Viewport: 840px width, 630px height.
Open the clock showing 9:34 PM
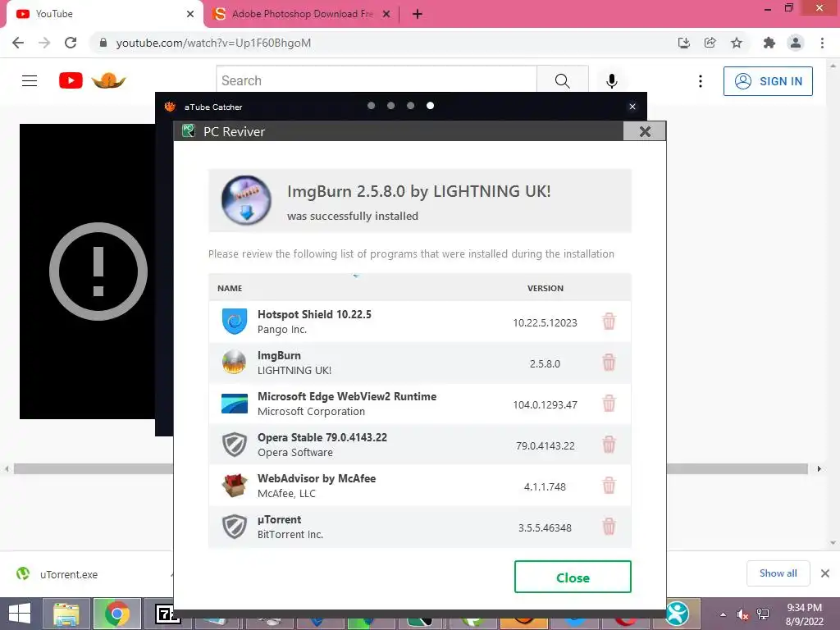(x=804, y=614)
